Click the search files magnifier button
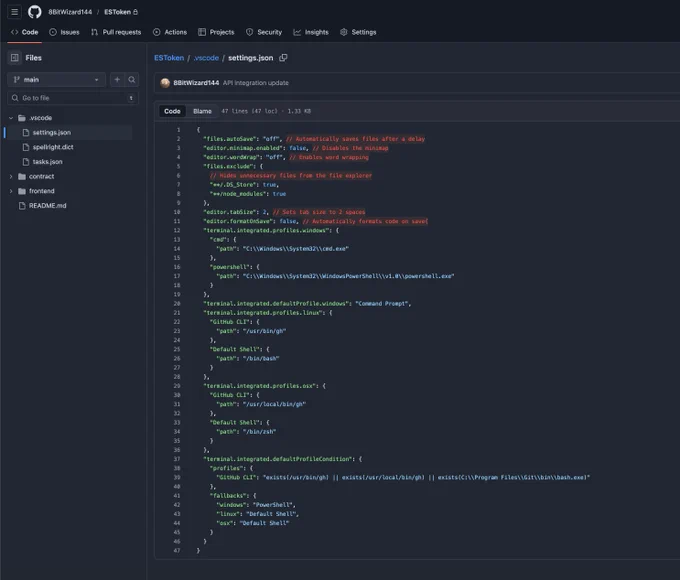 pos(132,79)
